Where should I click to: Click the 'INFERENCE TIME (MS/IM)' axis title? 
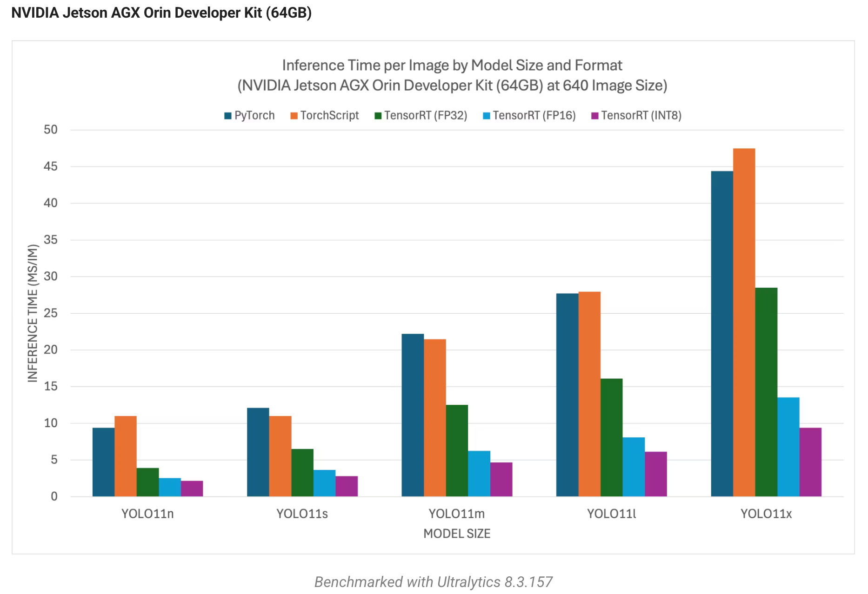(x=32, y=313)
